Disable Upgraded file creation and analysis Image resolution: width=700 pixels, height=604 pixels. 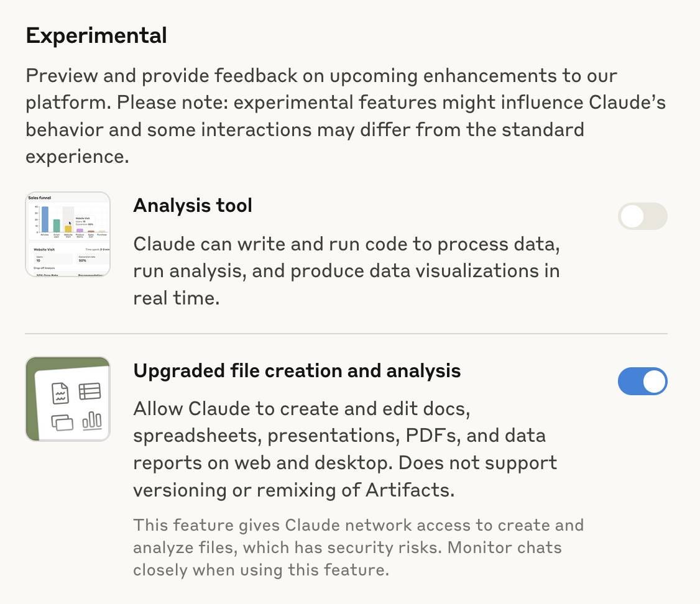643,382
